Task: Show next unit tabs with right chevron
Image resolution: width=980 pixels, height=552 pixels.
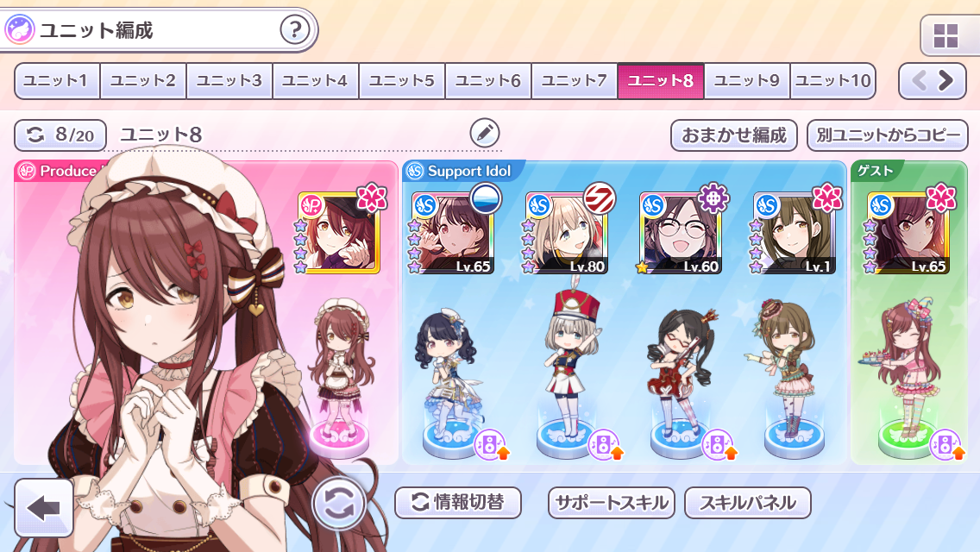Action: [x=946, y=80]
